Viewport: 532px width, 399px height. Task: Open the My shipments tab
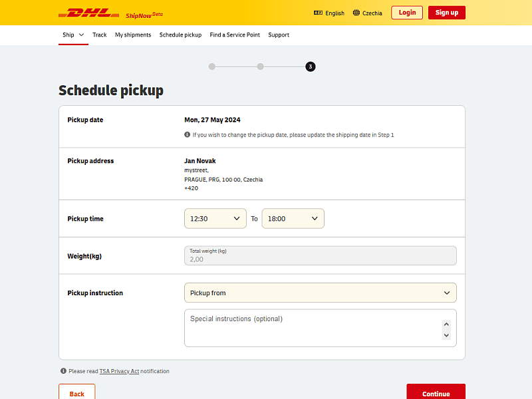click(133, 35)
